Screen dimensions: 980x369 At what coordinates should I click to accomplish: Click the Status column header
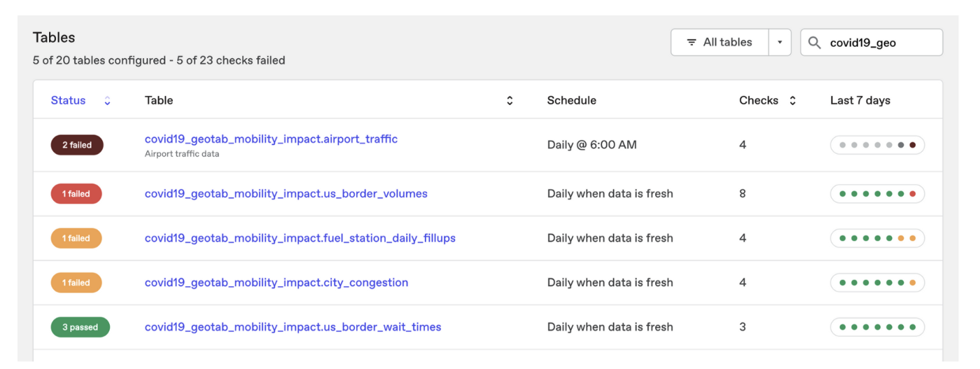click(x=69, y=101)
